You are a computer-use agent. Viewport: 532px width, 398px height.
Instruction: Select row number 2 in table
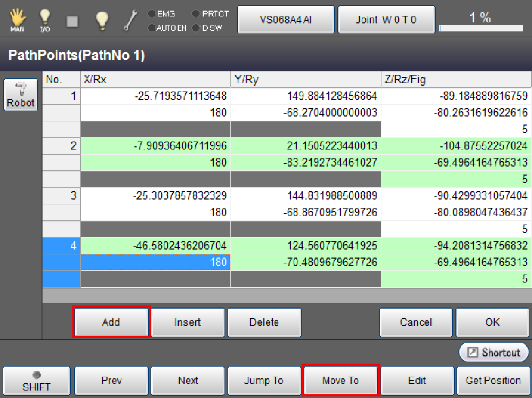coord(61,146)
